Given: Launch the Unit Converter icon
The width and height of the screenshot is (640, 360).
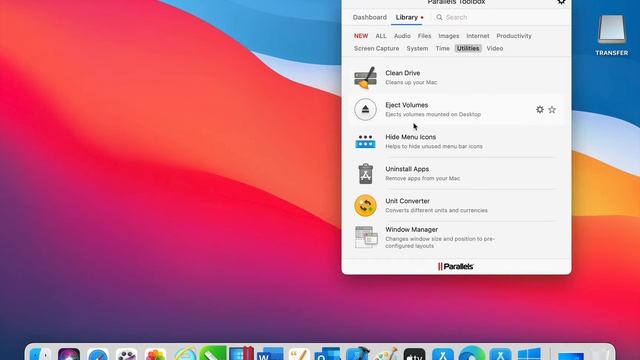Looking at the screenshot, I should pyautogui.click(x=365, y=205).
